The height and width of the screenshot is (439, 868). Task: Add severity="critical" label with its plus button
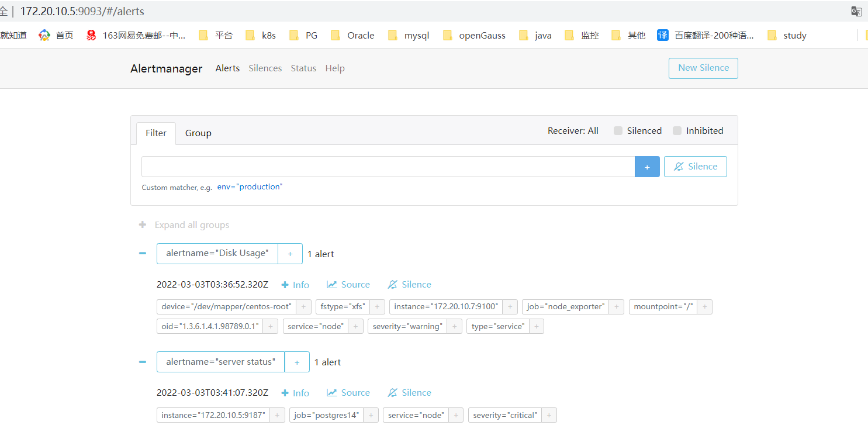pos(548,415)
